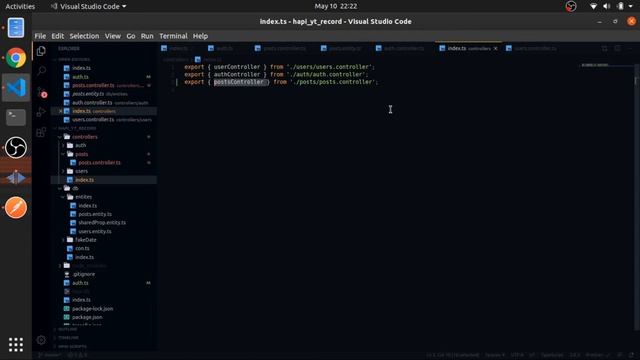The image size is (640, 360).
Task: Open the File menu
Action: click(x=40, y=36)
